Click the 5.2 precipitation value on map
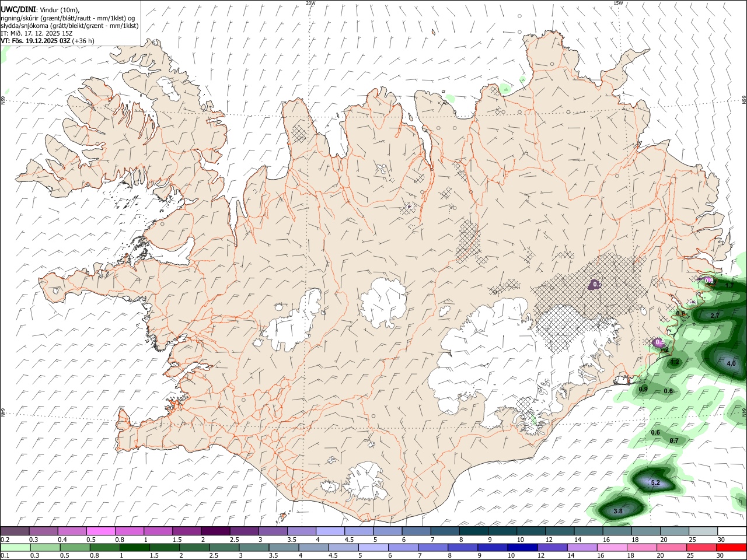 click(x=655, y=482)
